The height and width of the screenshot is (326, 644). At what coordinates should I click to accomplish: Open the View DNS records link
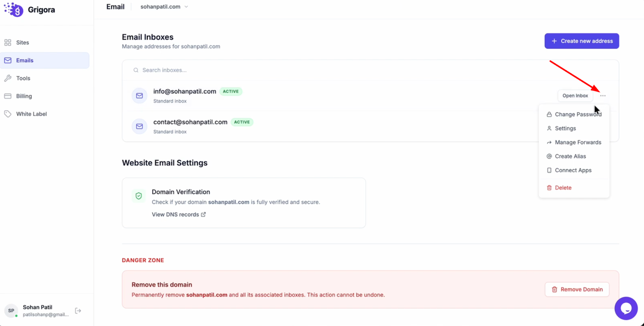178,215
